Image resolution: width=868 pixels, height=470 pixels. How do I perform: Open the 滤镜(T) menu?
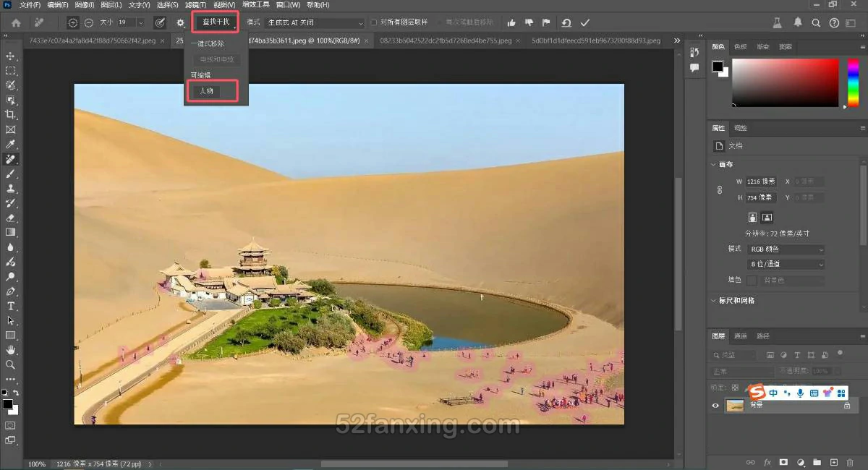pos(195,4)
